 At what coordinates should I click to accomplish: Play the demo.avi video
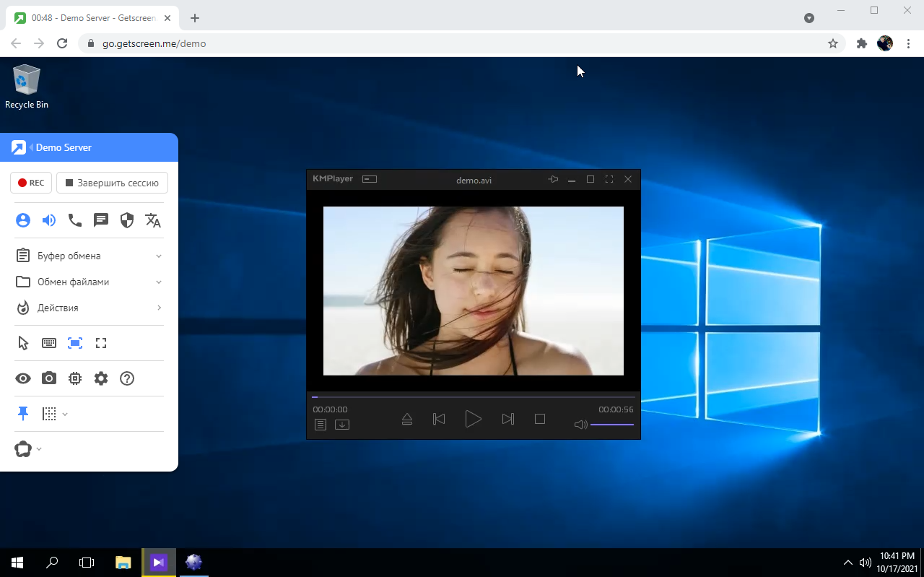pyautogui.click(x=473, y=419)
